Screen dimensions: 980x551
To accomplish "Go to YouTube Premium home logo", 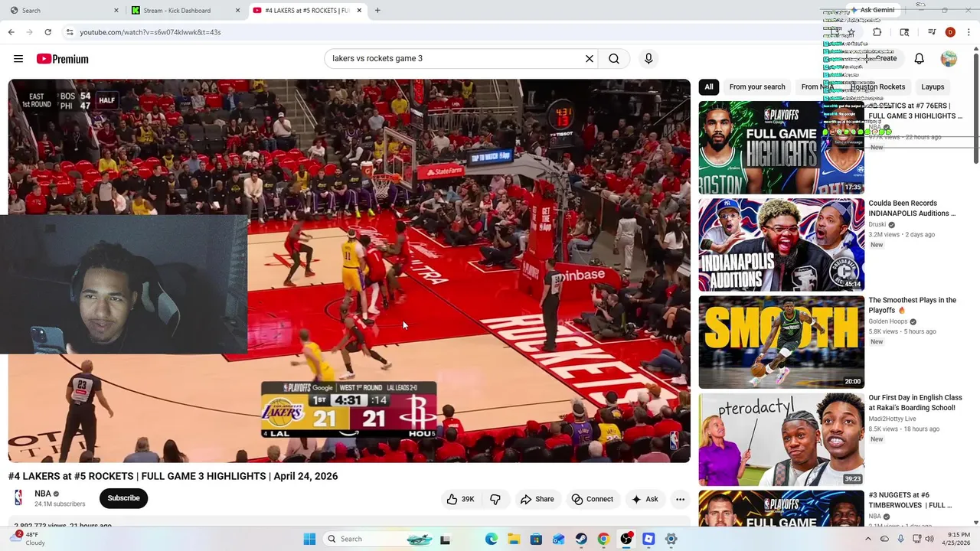I will pyautogui.click(x=63, y=59).
